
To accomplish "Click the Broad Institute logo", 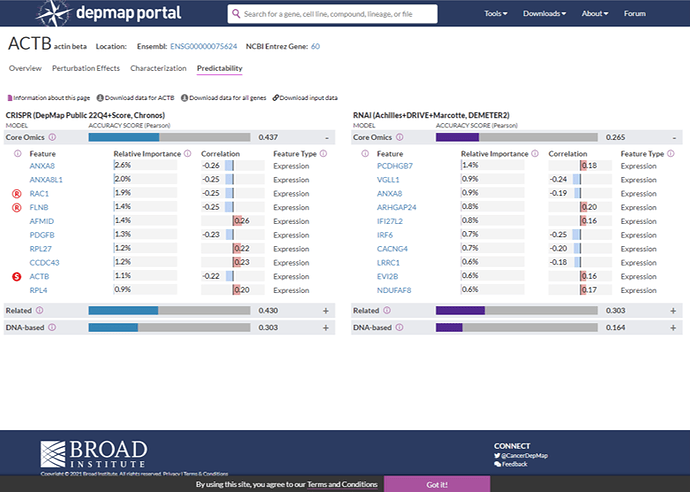I will click(x=94, y=454).
